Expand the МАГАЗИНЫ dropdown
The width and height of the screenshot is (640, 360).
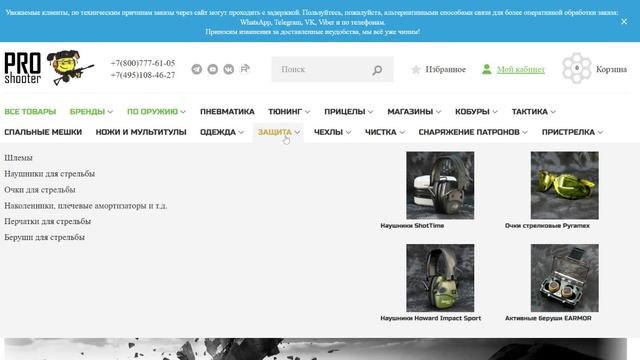(x=414, y=111)
